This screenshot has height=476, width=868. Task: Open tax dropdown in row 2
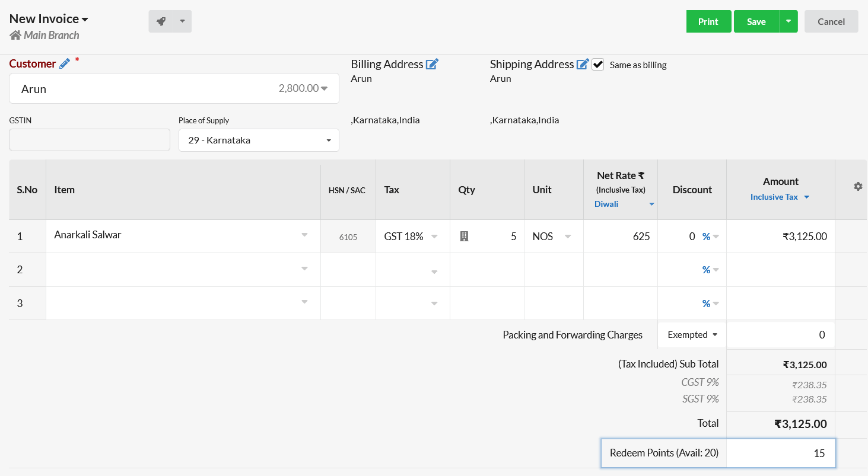[x=434, y=272]
